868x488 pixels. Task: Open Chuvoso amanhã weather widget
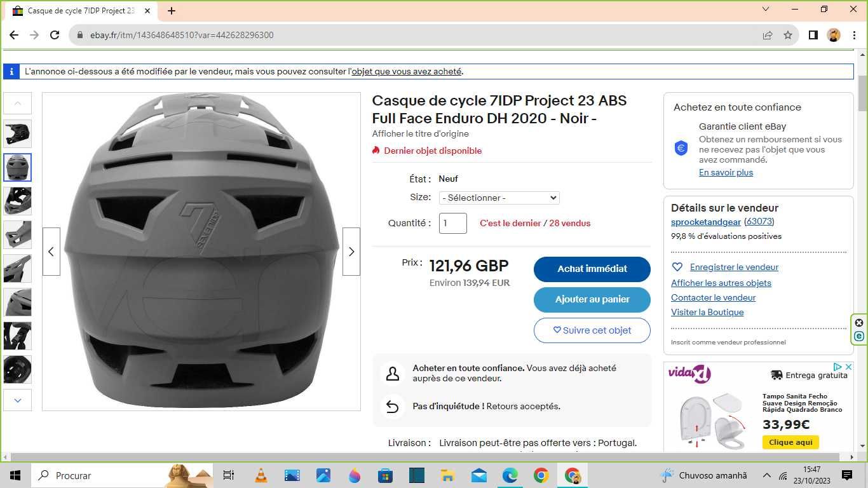pyautogui.click(x=704, y=475)
